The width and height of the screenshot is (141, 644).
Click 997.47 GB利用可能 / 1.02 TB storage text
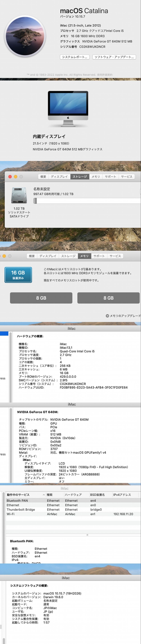(x=53, y=194)
